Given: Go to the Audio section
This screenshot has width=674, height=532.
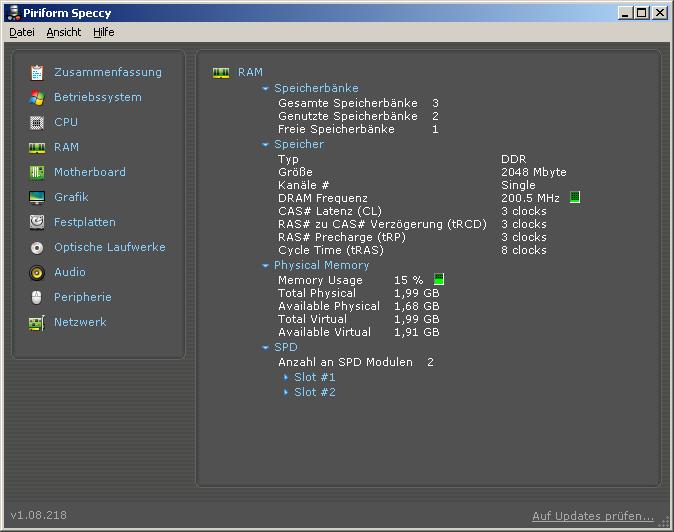Looking at the screenshot, I should tap(70, 272).
